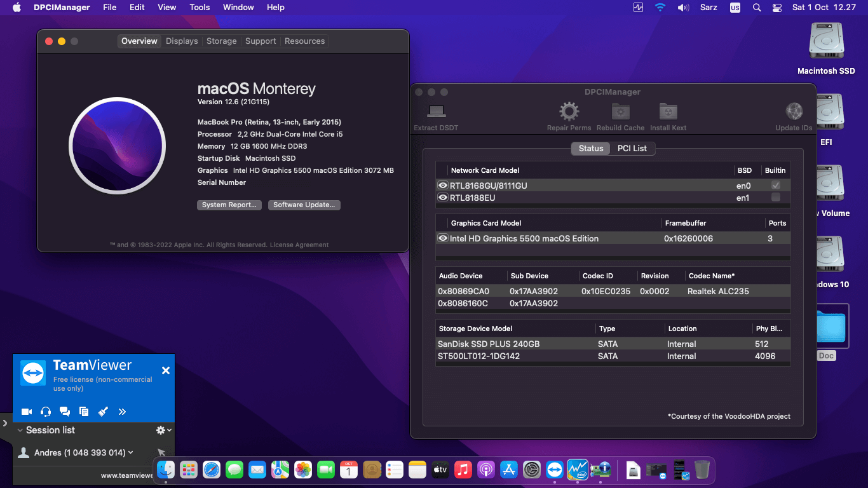This screenshot has height=488, width=868.
Task: Click the Wi-Fi menu bar icon
Action: (x=660, y=7)
